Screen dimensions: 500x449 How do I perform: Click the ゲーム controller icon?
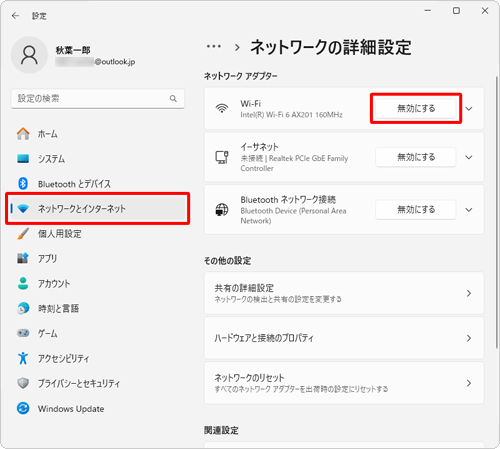tap(23, 333)
